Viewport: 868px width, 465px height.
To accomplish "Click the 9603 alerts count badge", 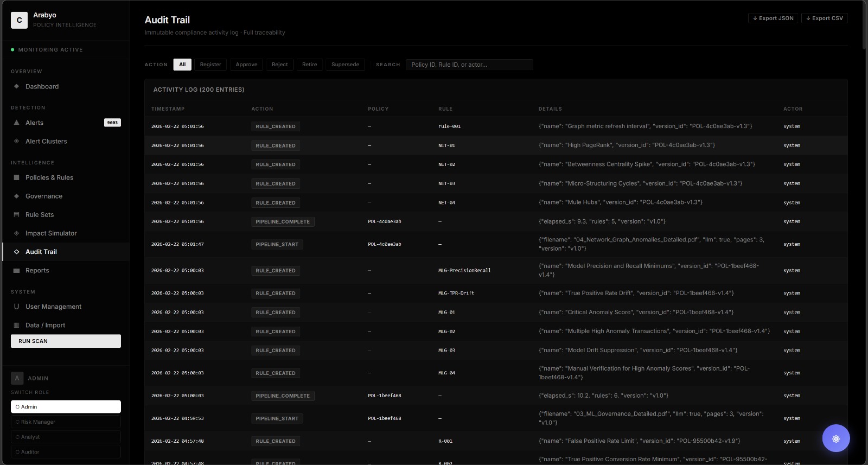I will pos(112,123).
